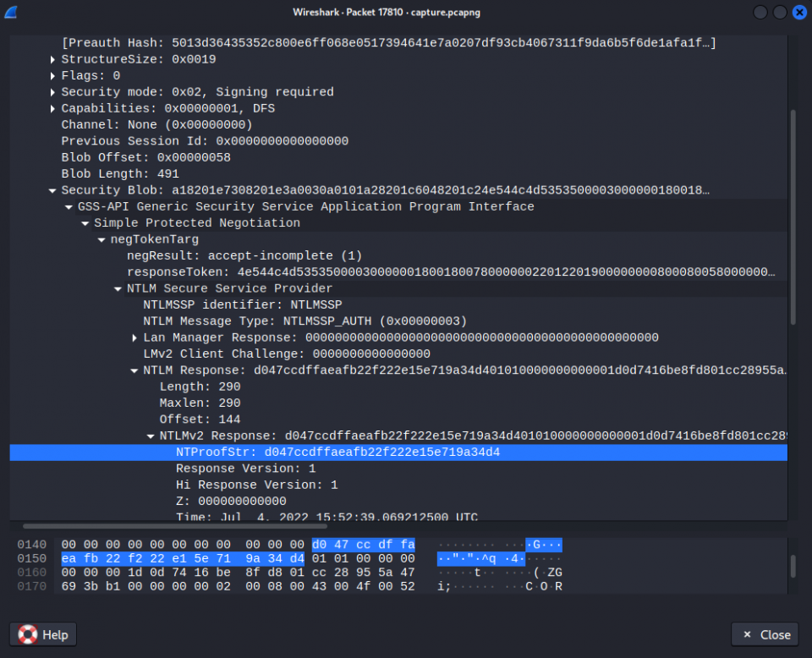Collapse the Security Blob tree node
The image size is (812, 658).
pos(52,190)
